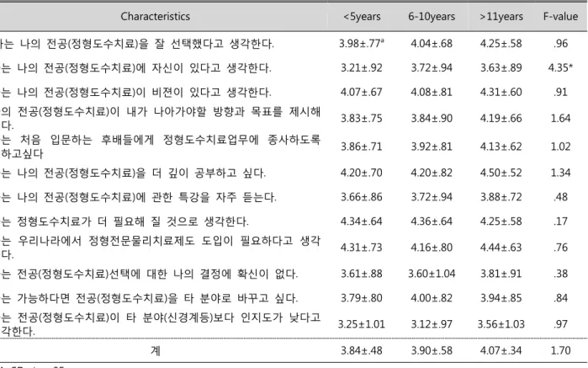Click the 6-10years column header
Screen dimensions: 588x368
(x=432, y=17)
